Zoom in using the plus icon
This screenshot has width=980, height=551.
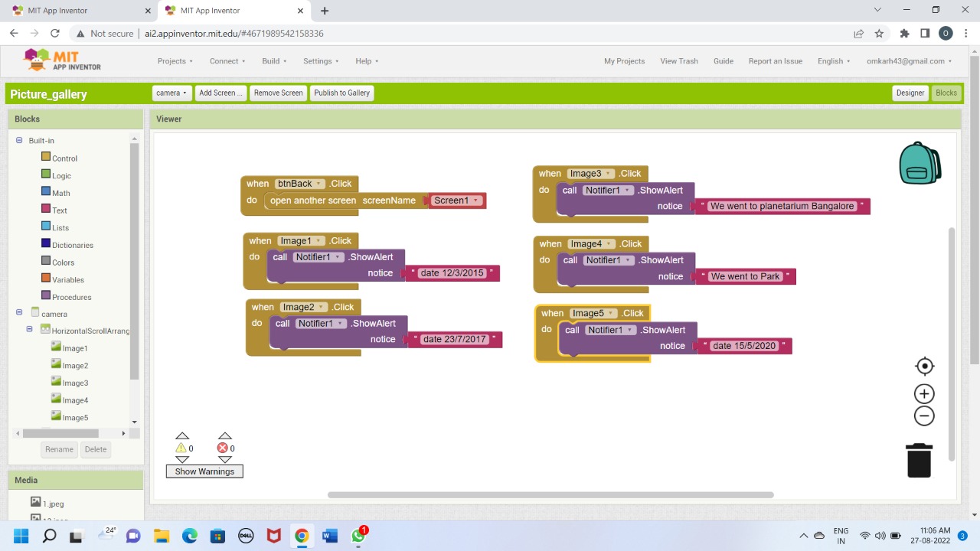click(924, 394)
